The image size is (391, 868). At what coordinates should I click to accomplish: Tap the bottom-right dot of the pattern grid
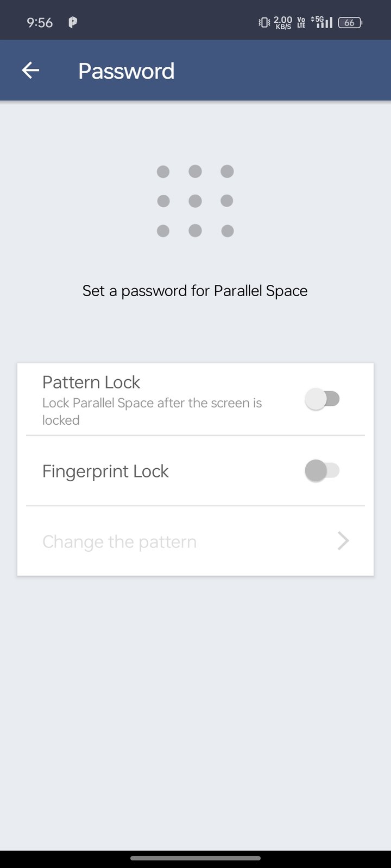coord(227,231)
